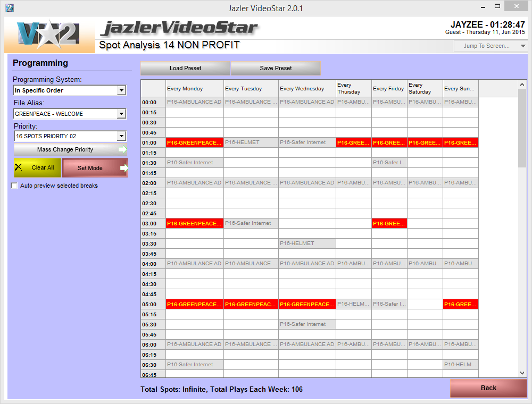Select the Every Monday column header
Image resolution: width=532 pixels, height=404 pixels.
point(194,89)
